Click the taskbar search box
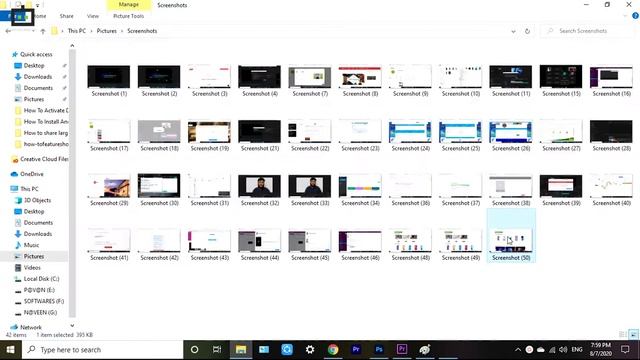 102,350
